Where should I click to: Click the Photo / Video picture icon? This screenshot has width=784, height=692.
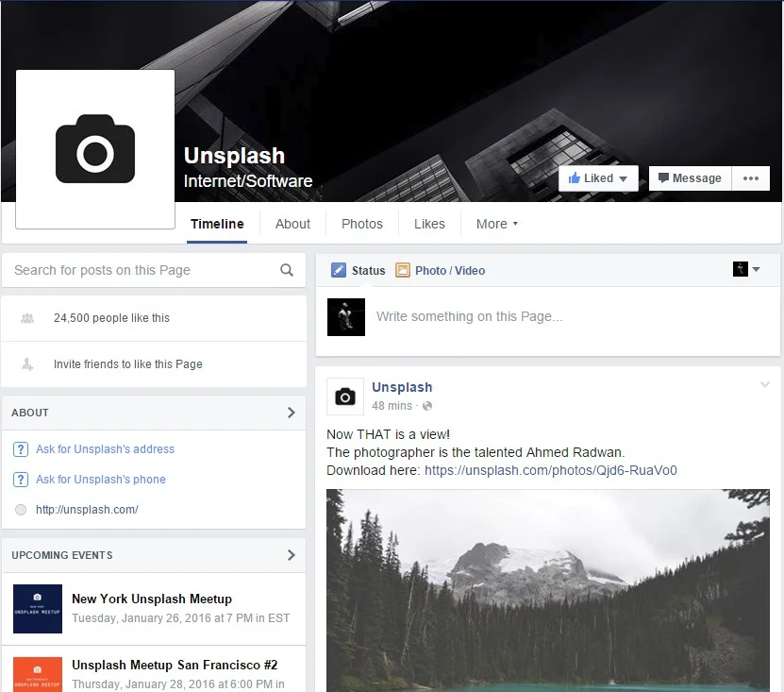pos(403,270)
